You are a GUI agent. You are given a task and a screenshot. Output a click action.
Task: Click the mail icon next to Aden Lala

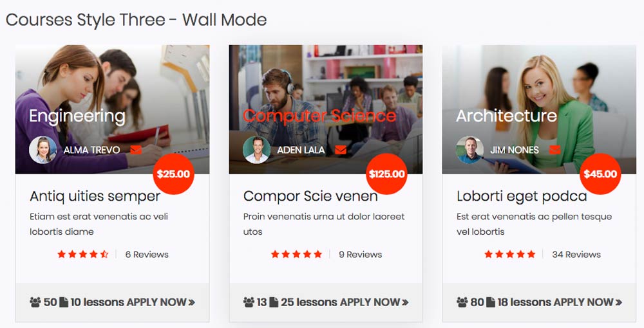coord(341,150)
